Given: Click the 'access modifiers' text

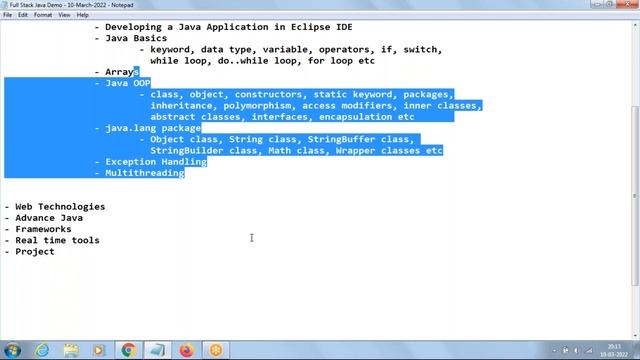Looking at the screenshot, I should [x=347, y=106].
